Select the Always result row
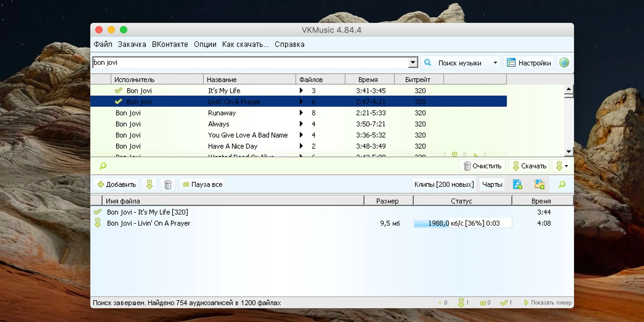Viewport: 644px width, 322px height. click(x=298, y=124)
